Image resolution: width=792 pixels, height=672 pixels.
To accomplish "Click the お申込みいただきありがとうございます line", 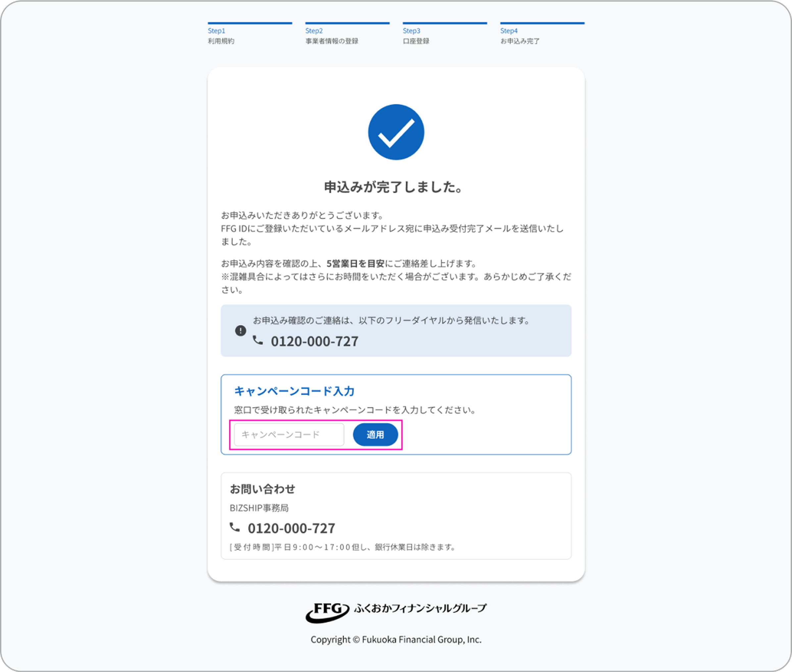I will tap(303, 216).
